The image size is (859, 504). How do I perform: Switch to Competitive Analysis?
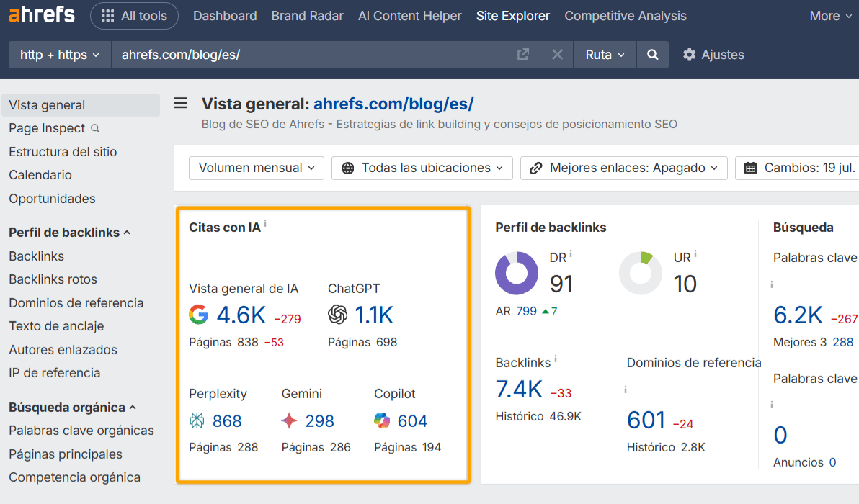[x=625, y=15]
